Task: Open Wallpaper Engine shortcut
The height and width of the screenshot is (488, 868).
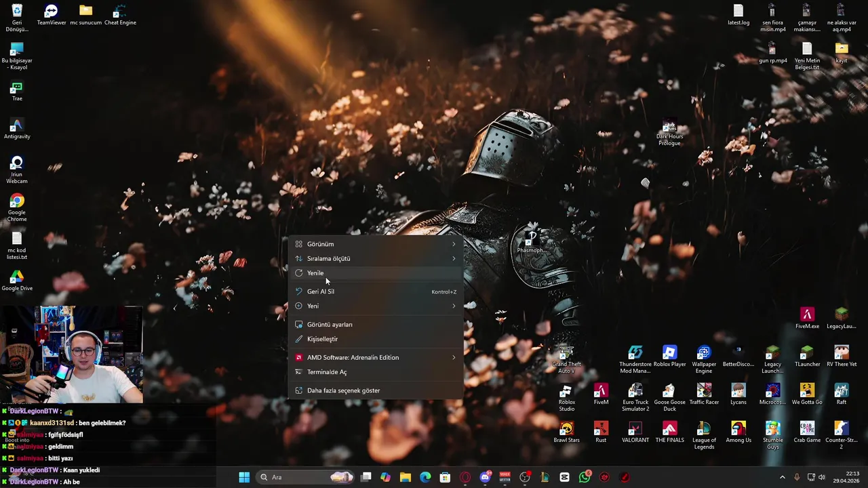Action: click(704, 360)
